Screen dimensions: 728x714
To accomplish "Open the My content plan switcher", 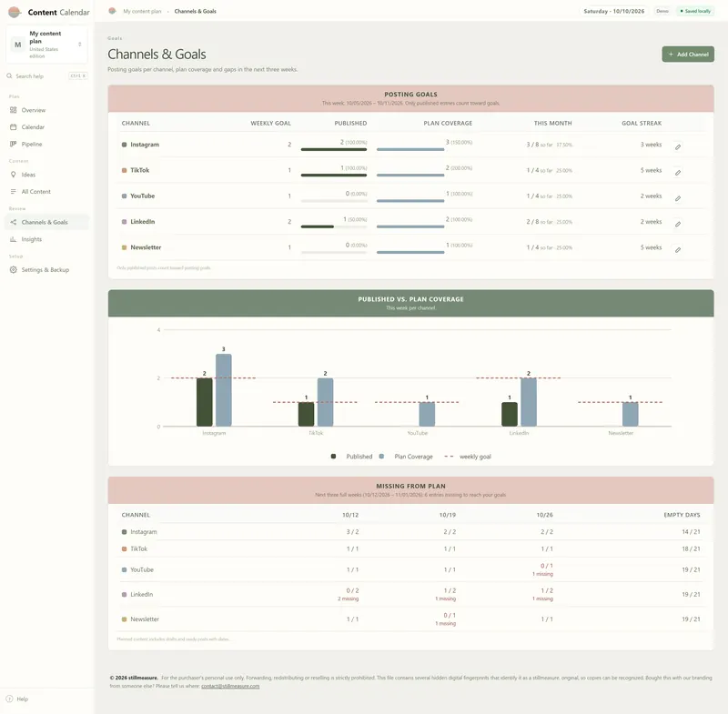I will (x=47, y=45).
